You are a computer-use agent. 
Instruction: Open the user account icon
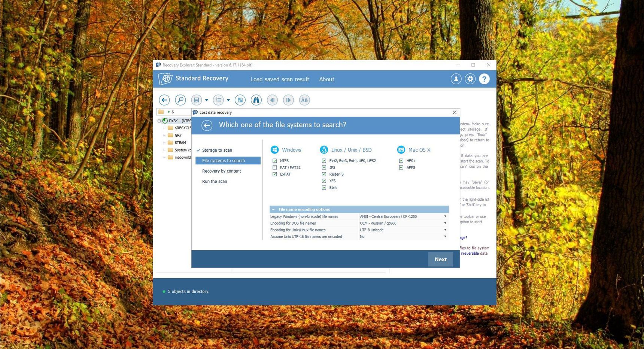pos(456,79)
